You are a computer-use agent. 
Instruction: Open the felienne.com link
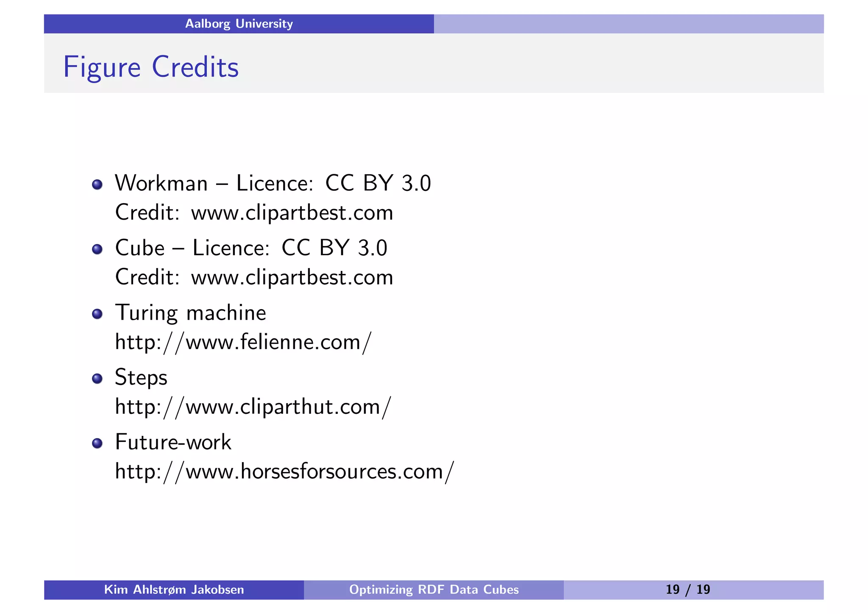243,342
